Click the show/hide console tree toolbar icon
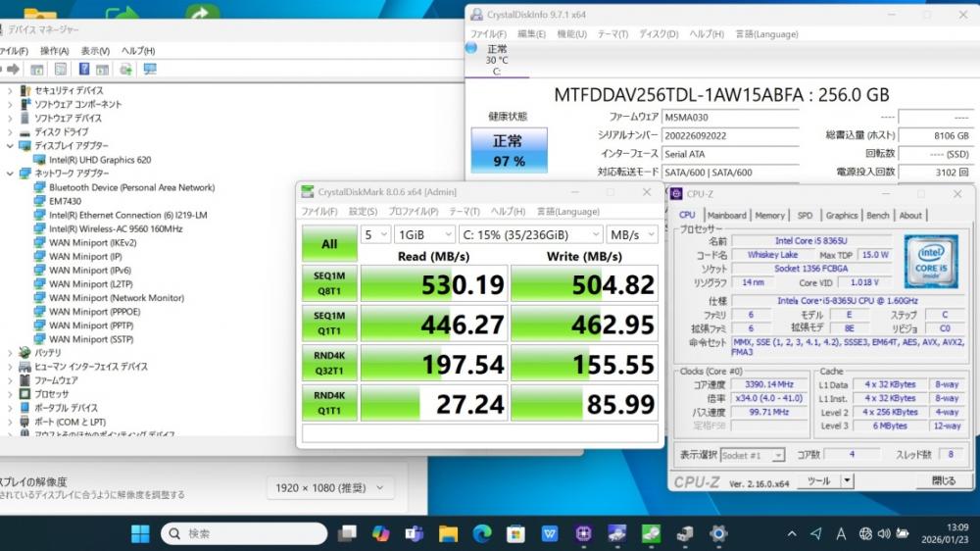This screenshot has width=980, height=551. tap(37, 70)
